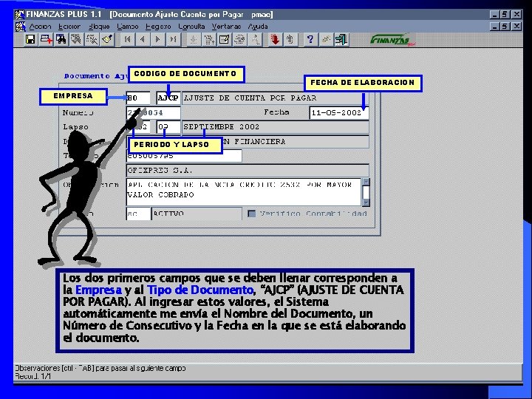This screenshot has width=532, height=399.
Task: Click the red down-arrow toolbar icon
Action: point(275,40)
